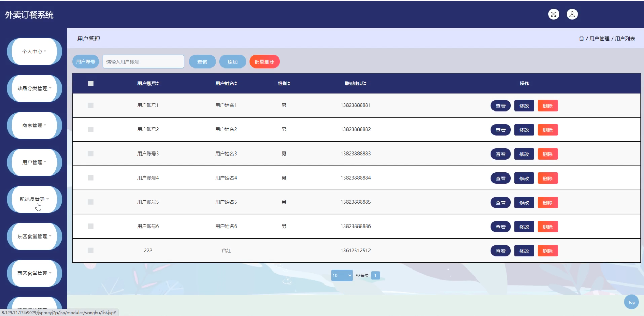Go back to top with Top button
Screen dimensions: 644x316
coord(631,302)
